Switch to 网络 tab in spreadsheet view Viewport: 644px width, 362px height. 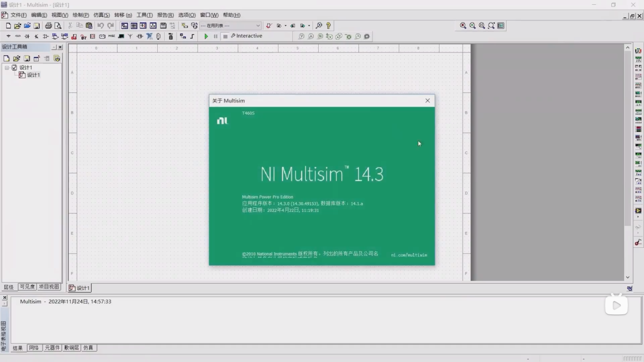tap(34, 348)
